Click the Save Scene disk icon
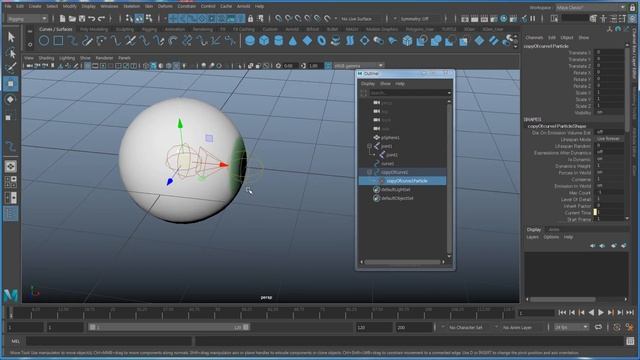 pos(82,18)
